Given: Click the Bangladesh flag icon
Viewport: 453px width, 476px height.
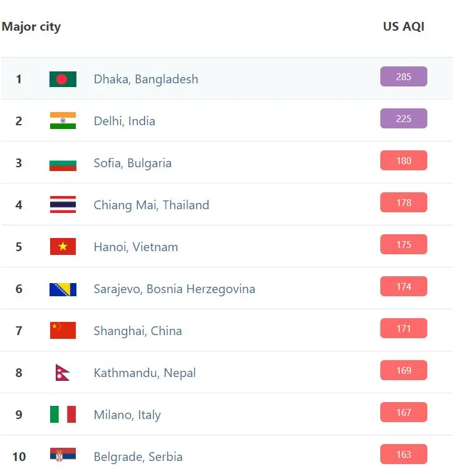Looking at the screenshot, I should coord(63,80).
